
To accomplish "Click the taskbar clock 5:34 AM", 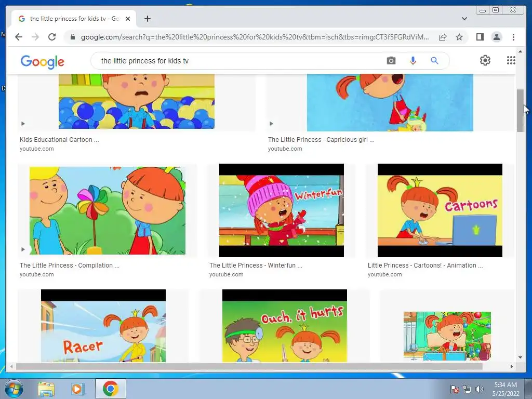I will point(506,385).
